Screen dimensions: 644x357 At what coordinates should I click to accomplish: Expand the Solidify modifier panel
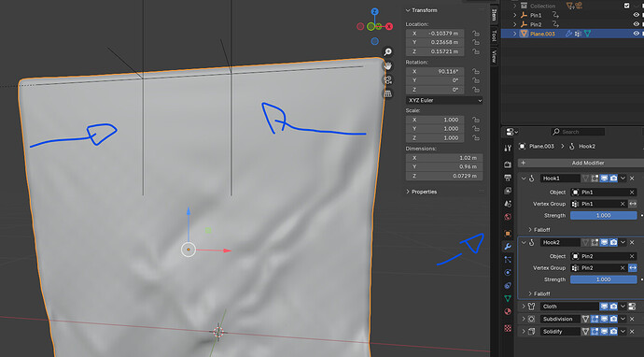(x=524, y=332)
